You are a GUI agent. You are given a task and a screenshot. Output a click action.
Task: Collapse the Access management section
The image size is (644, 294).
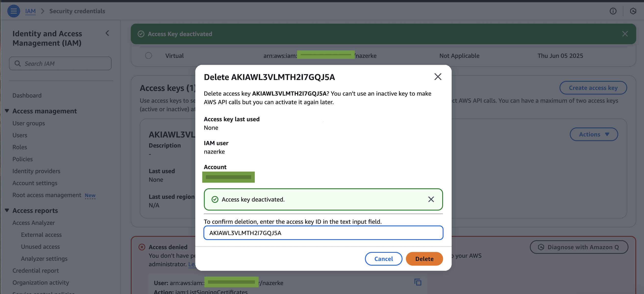point(7,111)
